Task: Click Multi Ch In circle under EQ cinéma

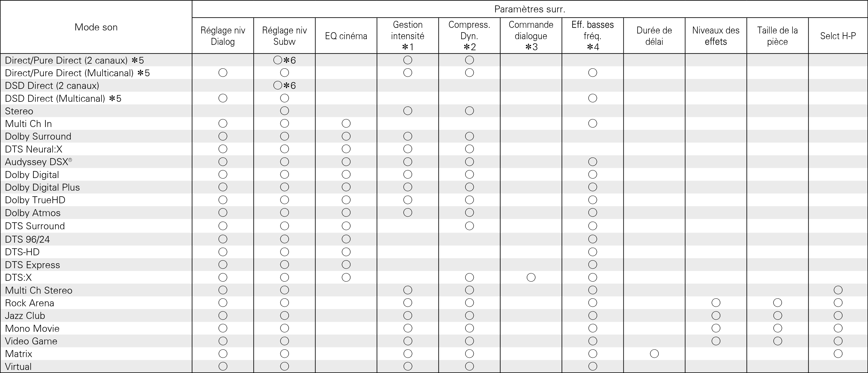Action: tap(346, 124)
